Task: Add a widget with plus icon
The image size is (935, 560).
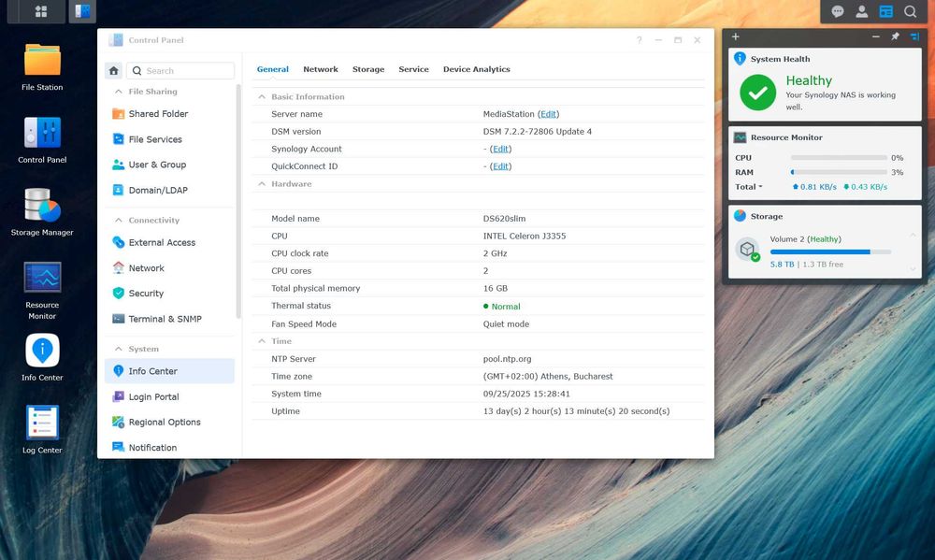Action: coord(735,36)
